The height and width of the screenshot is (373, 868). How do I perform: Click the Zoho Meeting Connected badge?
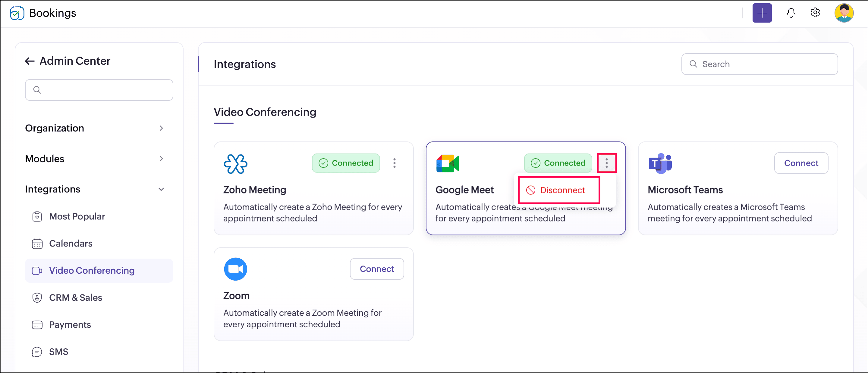(346, 163)
